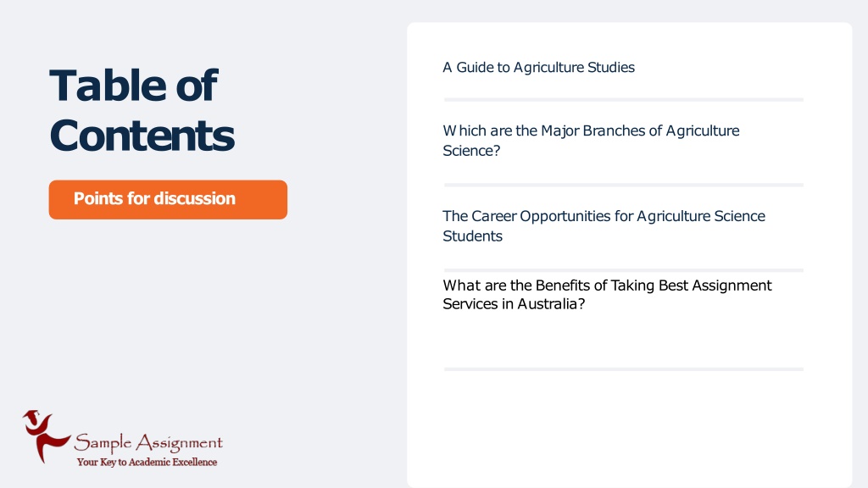Click the graduation cap on logo figure
The width and height of the screenshot is (868, 488).
click(31, 414)
